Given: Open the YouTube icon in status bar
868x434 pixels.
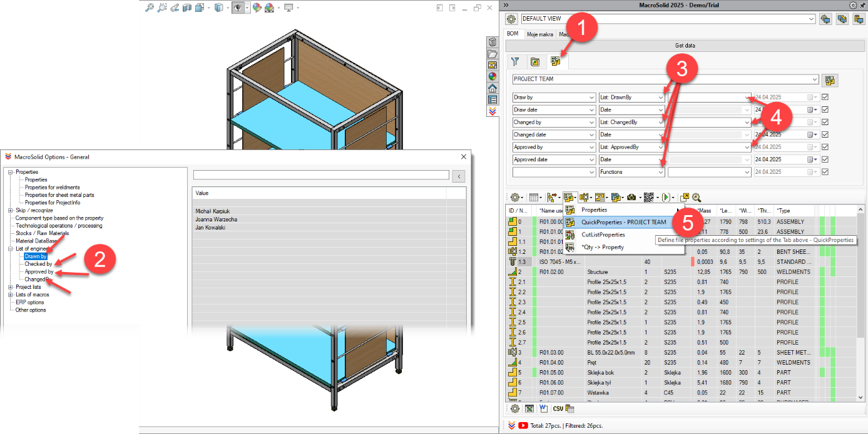Looking at the screenshot, I should point(523,425).
